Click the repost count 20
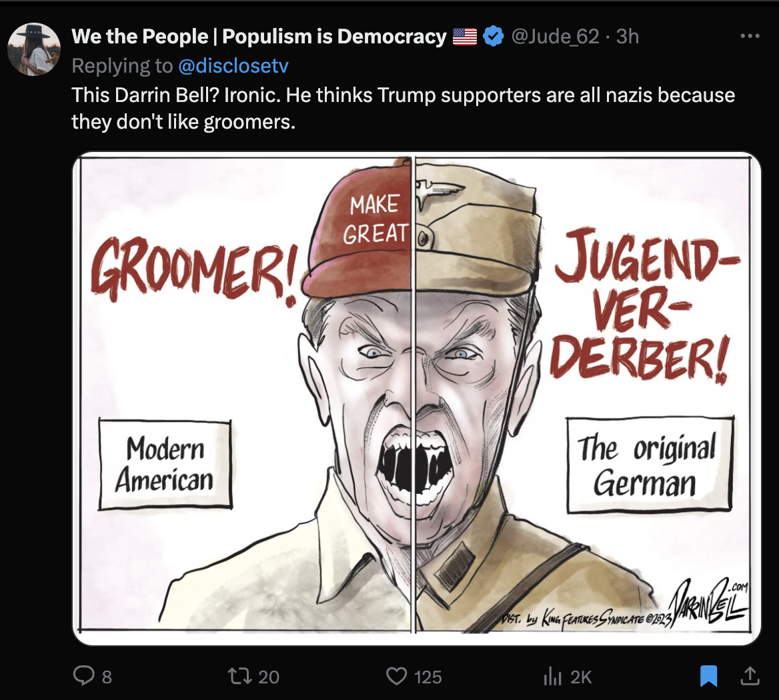Screen dimensions: 779x700 click(x=269, y=677)
